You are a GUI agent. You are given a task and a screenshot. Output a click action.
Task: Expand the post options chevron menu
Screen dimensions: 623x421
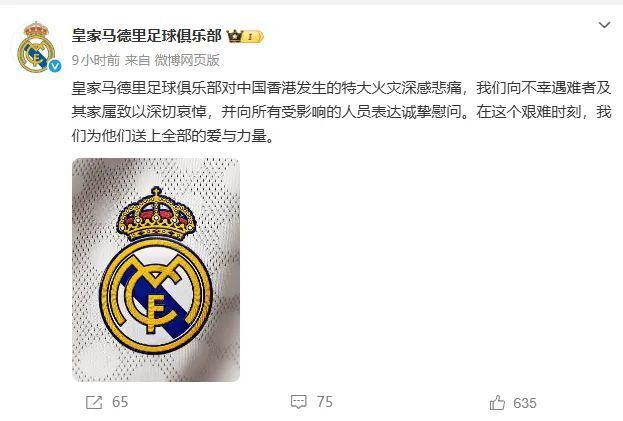pyautogui.click(x=604, y=25)
